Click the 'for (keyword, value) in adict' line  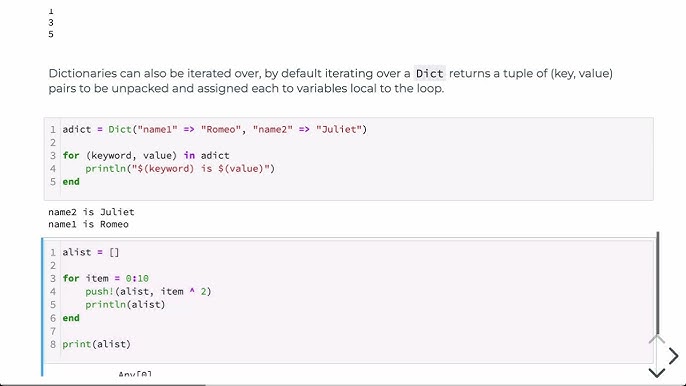(x=146, y=156)
